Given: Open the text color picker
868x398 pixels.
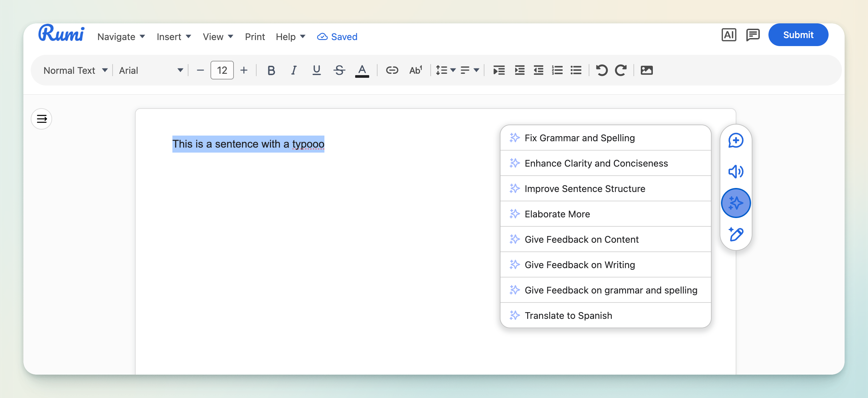Looking at the screenshot, I should (x=361, y=70).
